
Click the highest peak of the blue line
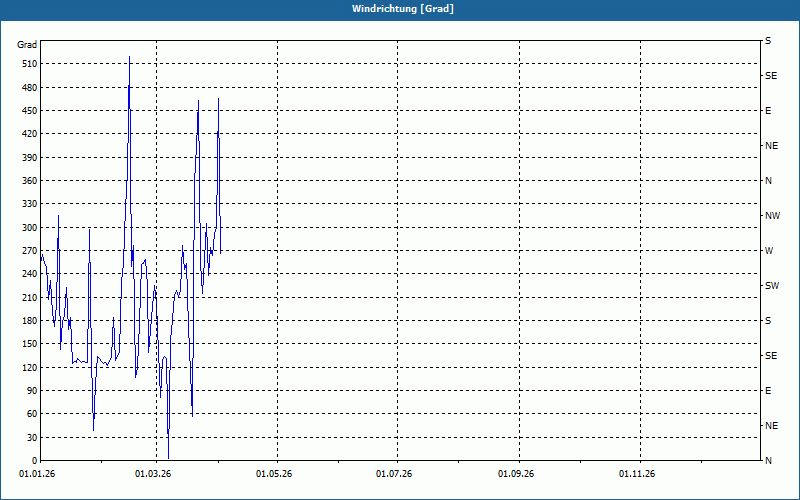(129, 58)
